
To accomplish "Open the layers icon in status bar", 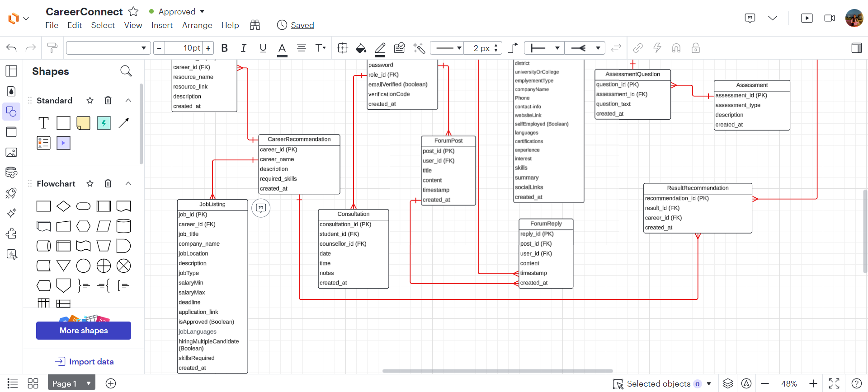I will (727, 383).
